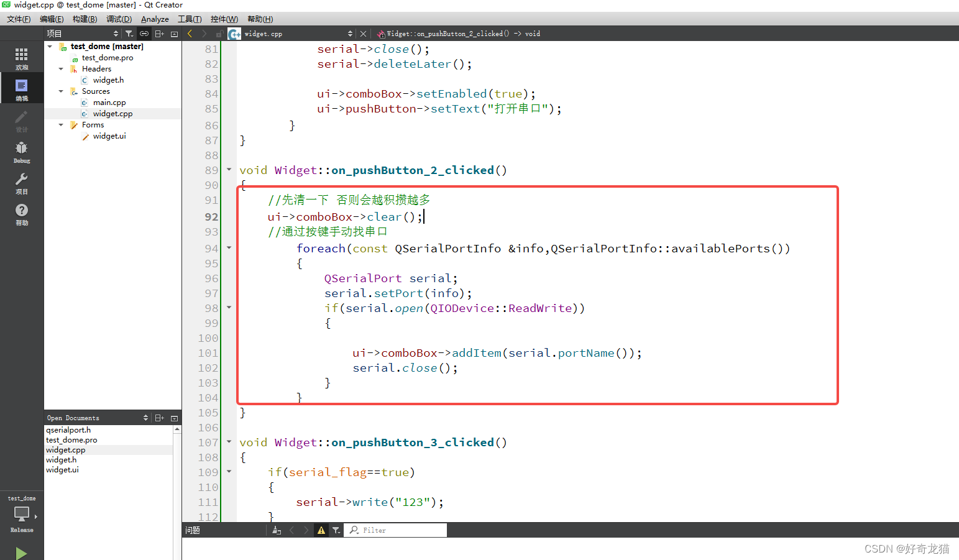
Task: Toggle the file writable lock icon
Action: [219, 34]
